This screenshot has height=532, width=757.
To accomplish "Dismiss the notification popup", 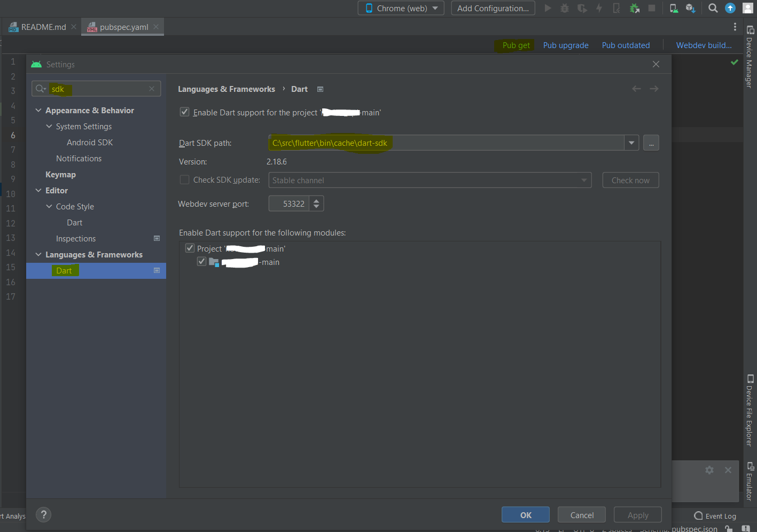I will pos(728,470).
